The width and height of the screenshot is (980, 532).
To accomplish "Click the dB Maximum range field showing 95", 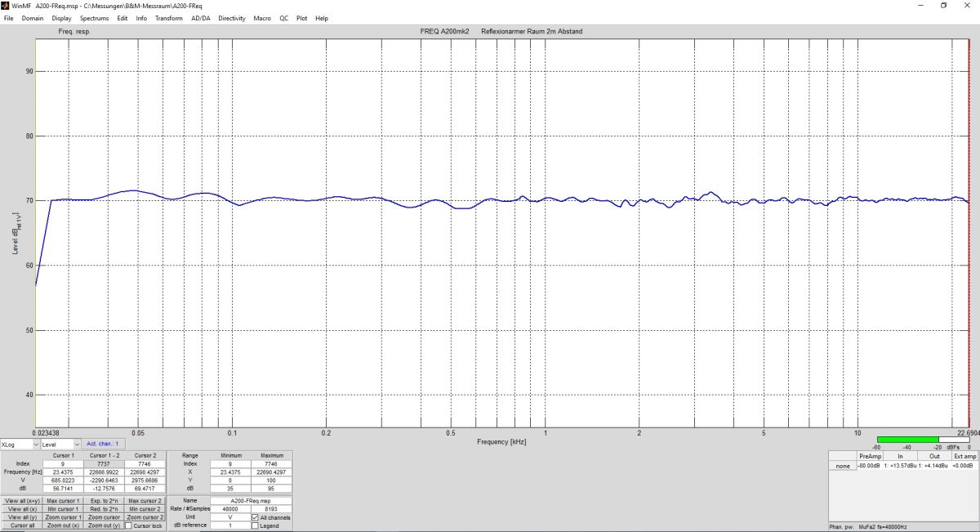I will click(271, 490).
